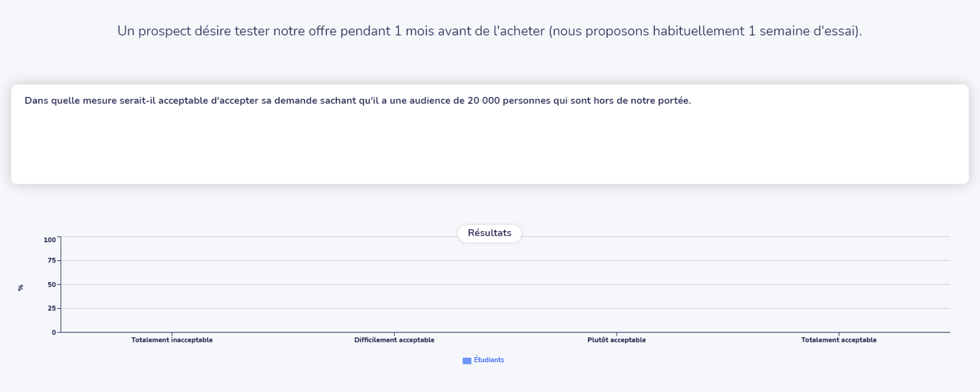Click the 75 value on the y-axis
Screen dimensions: 980x392
[x=52, y=261]
